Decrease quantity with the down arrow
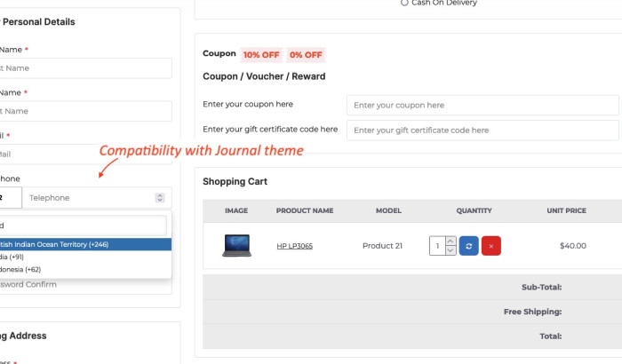The image size is (622, 364). click(451, 250)
